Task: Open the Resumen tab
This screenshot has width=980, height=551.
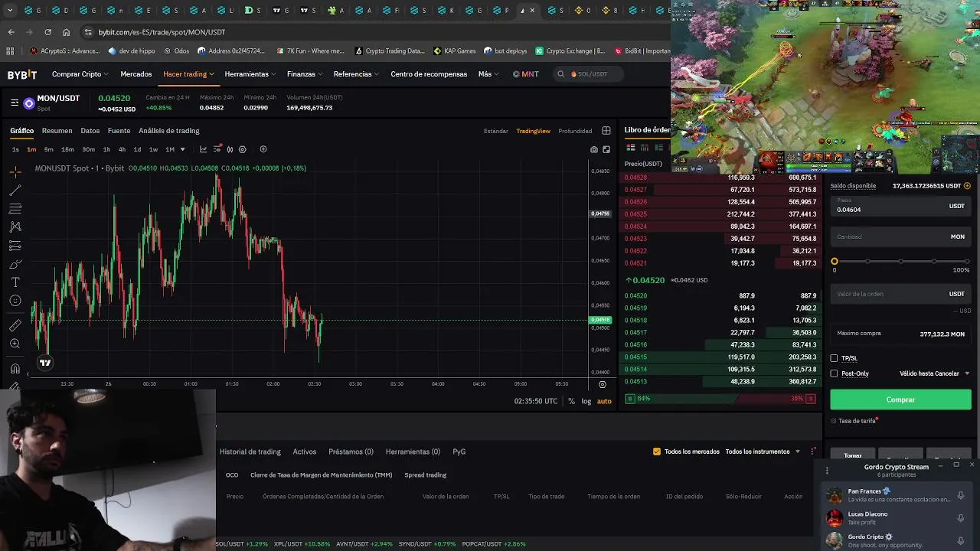Action: (x=57, y=131)
